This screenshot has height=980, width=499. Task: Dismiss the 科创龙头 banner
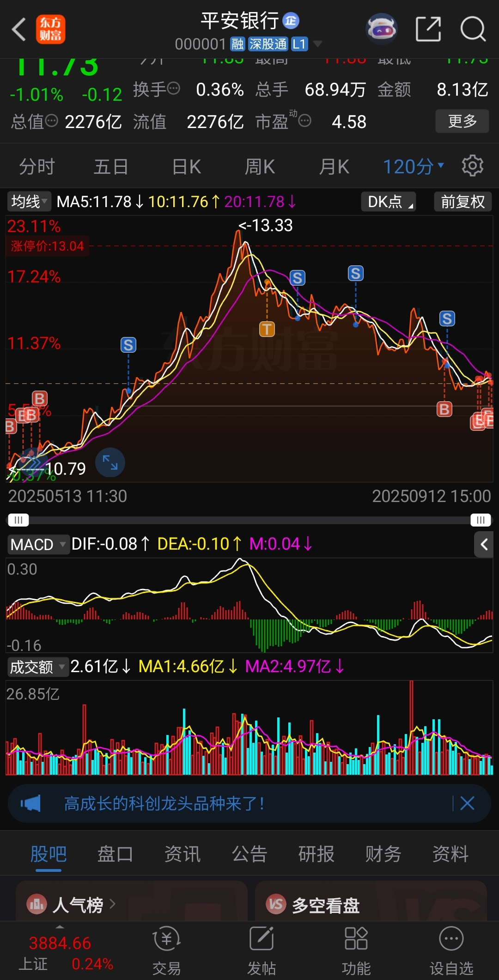(468, 803)
